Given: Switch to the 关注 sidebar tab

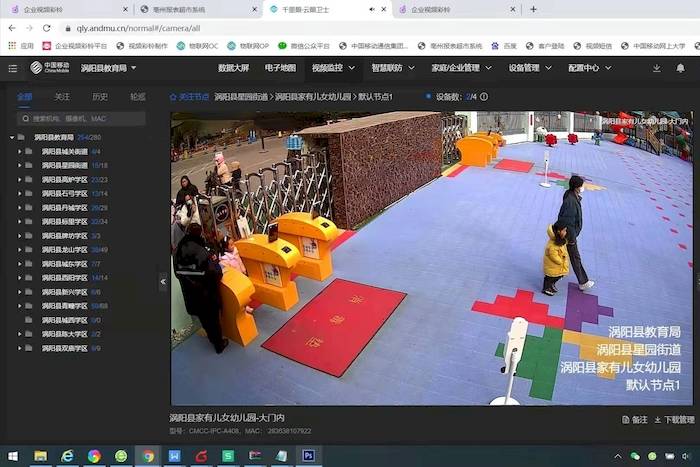Looking at the screenshot, I should [x=62, y=96].
